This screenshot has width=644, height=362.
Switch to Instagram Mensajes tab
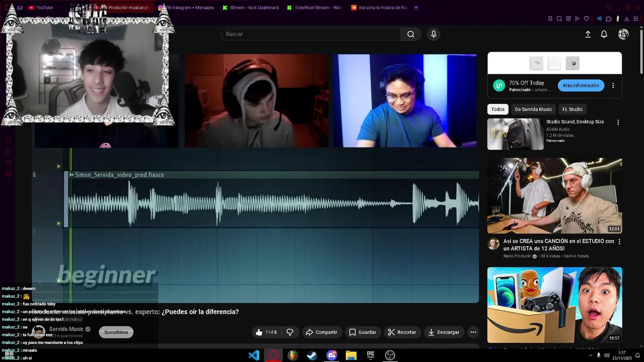pyautogui.click(x=186, y=8)
